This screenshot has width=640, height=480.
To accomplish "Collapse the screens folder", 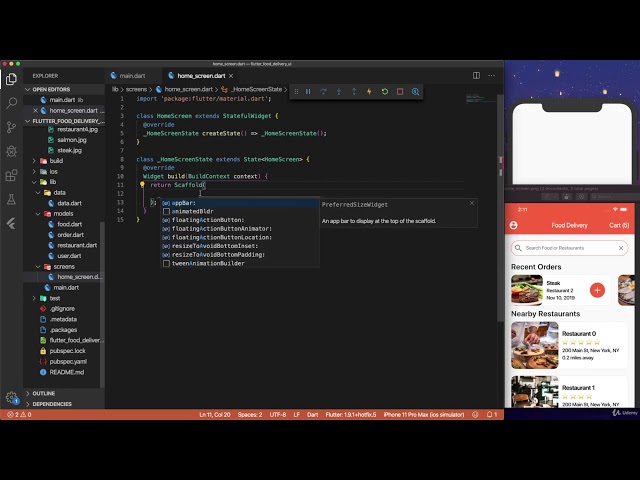I will pos(64,267).
